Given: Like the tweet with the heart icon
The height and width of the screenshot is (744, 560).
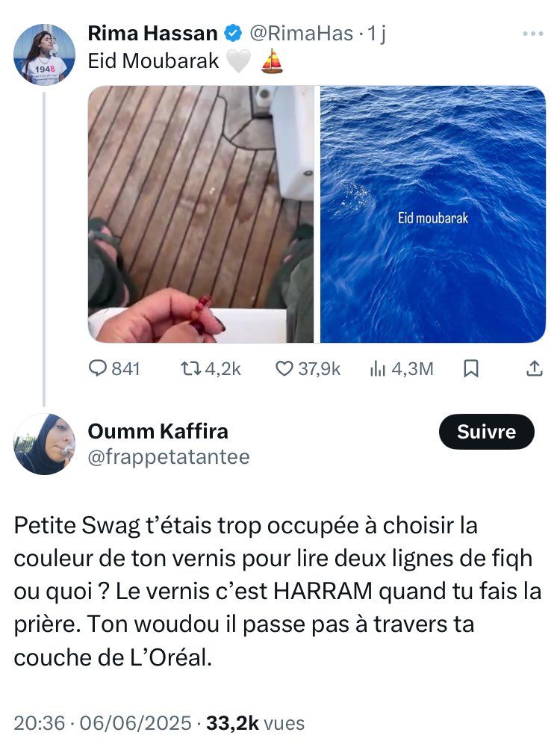Looking at the screenshot, I should 284,368.
